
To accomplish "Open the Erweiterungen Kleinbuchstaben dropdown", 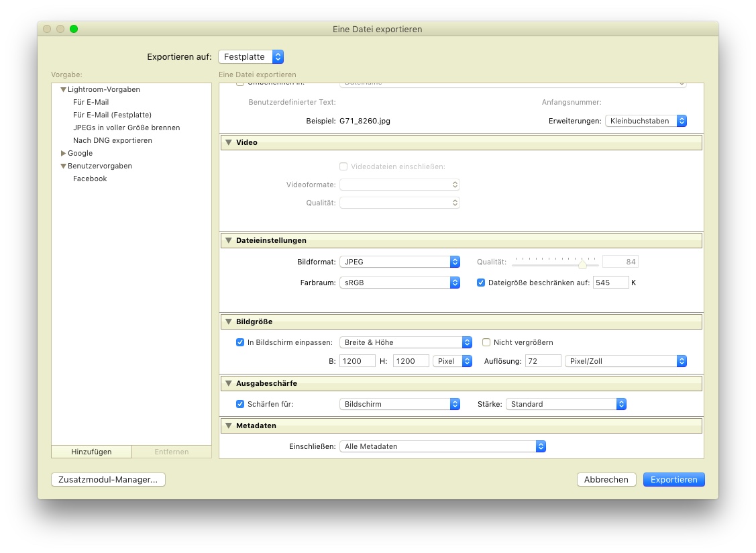I will pos(645,121).
